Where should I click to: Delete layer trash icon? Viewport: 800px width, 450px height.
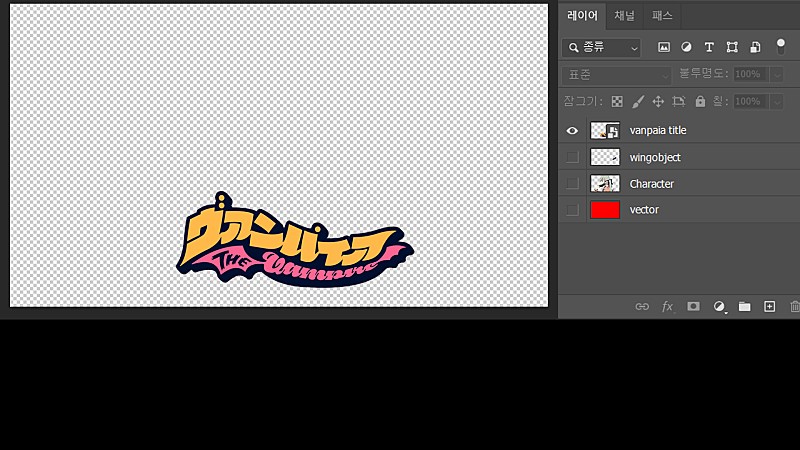point(794,306)
